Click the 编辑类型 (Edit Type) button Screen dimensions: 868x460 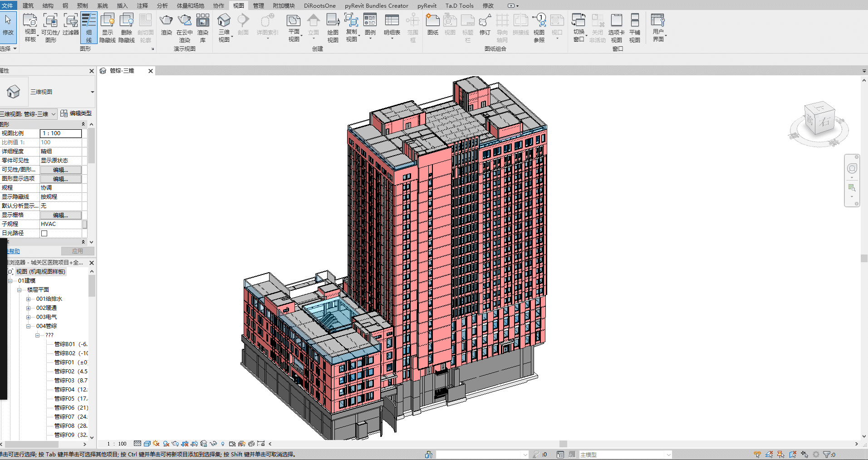(x=76, y=113)
